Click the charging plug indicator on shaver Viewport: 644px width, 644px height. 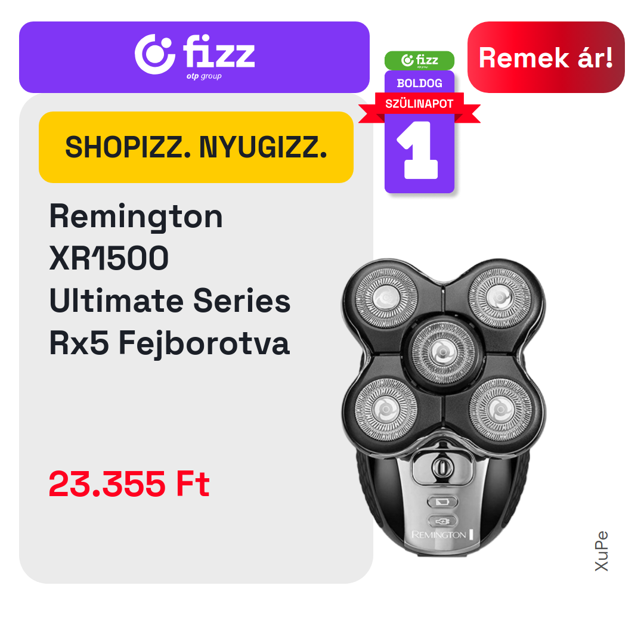coord(442,521)
